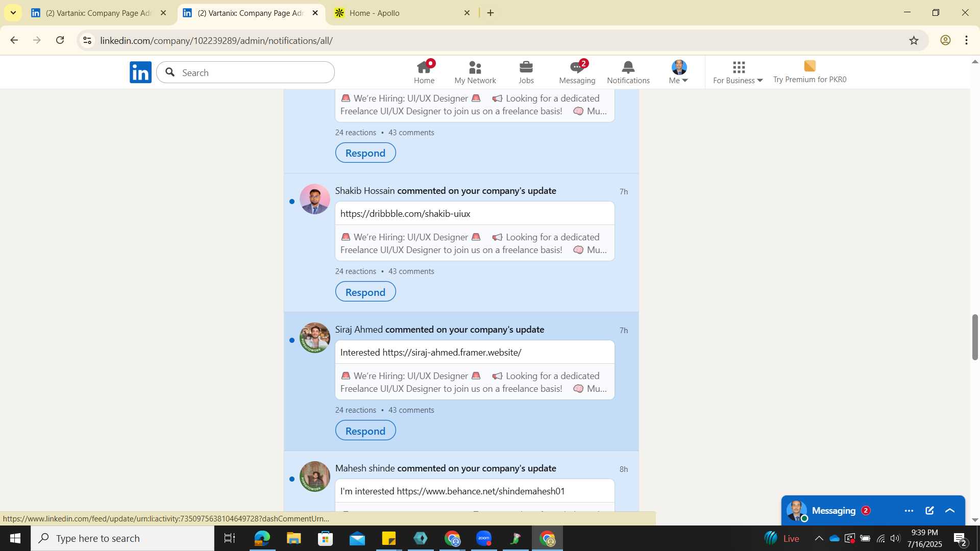Close the Home - Apollo tab
980x551 pixels.
click(x=467, y=13)
